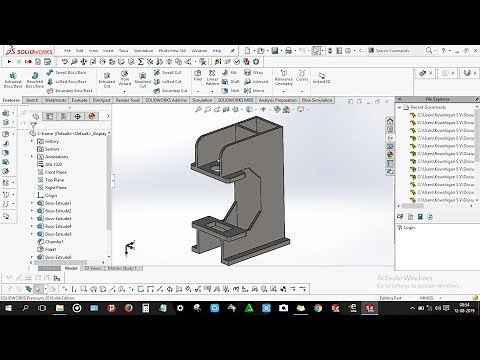Choose the Swept Cut command

click(168, 72)
